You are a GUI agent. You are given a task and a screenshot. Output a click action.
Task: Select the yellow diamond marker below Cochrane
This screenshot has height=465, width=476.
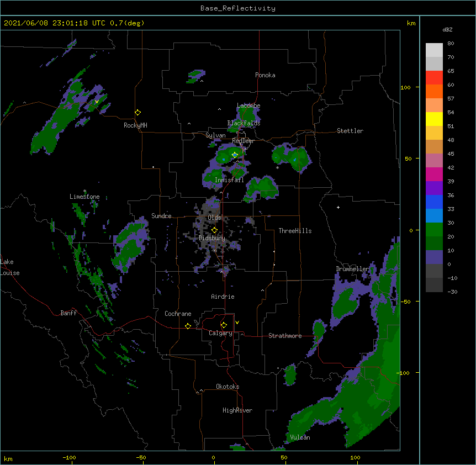tap(188, 326)
